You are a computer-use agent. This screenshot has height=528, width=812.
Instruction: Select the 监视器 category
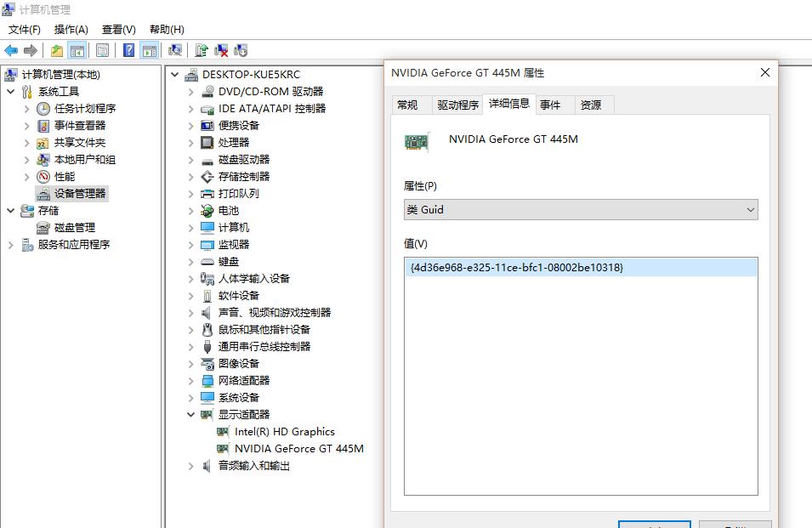click(x=234, y=245)
